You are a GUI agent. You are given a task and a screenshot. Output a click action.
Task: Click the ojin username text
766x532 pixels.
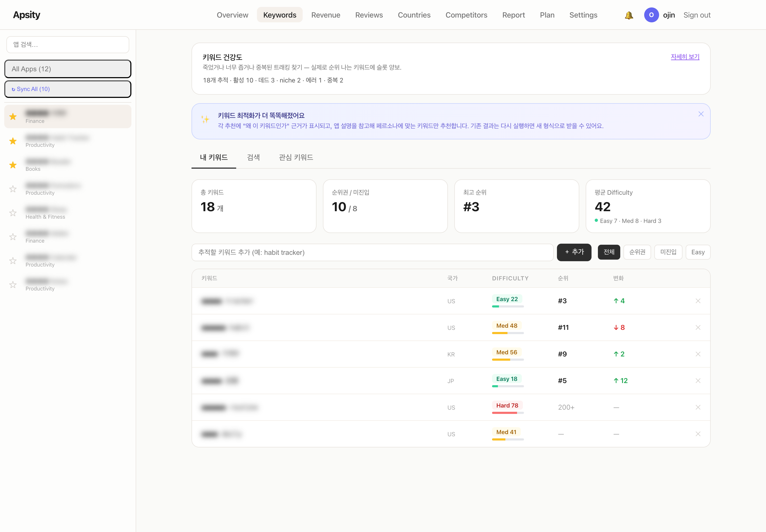(x=669, y=15)
